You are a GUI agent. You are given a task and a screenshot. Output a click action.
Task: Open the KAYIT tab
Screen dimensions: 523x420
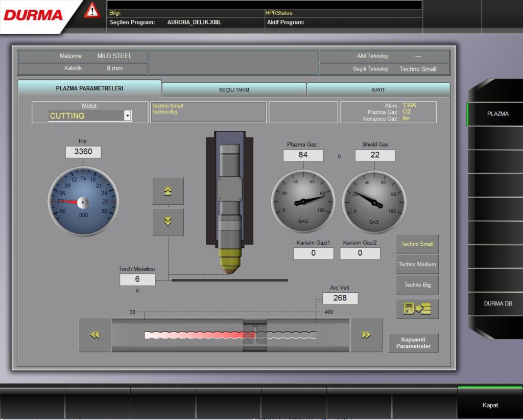pyautogui.click(x=378, y=90)
